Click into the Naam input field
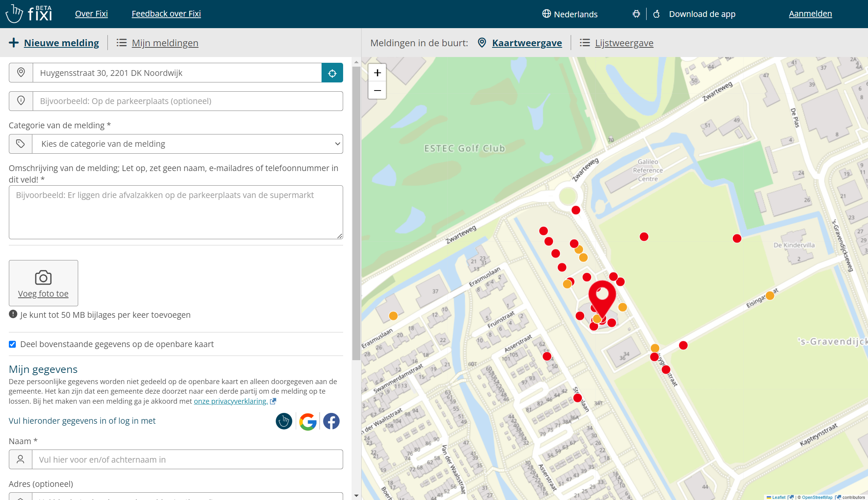 click(x=188, y=459)
